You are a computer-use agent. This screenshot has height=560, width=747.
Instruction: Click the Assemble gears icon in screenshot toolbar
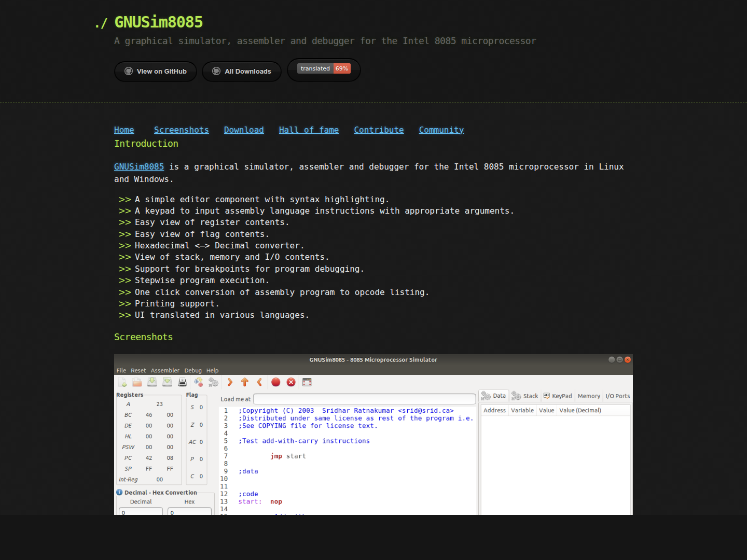click(213, 382)
